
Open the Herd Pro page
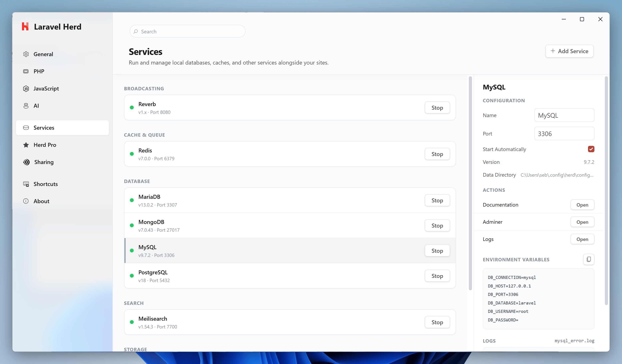[62, 145]
